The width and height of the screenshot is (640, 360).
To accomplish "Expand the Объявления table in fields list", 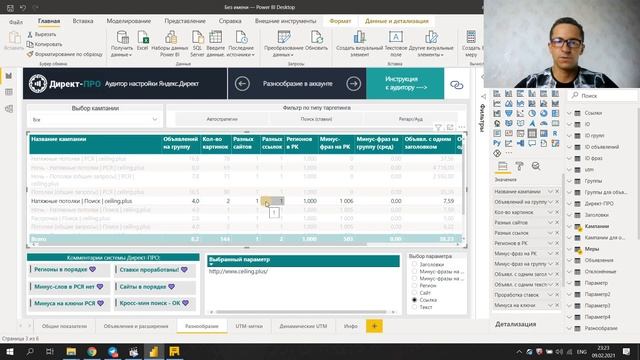I will coord(569,260).
